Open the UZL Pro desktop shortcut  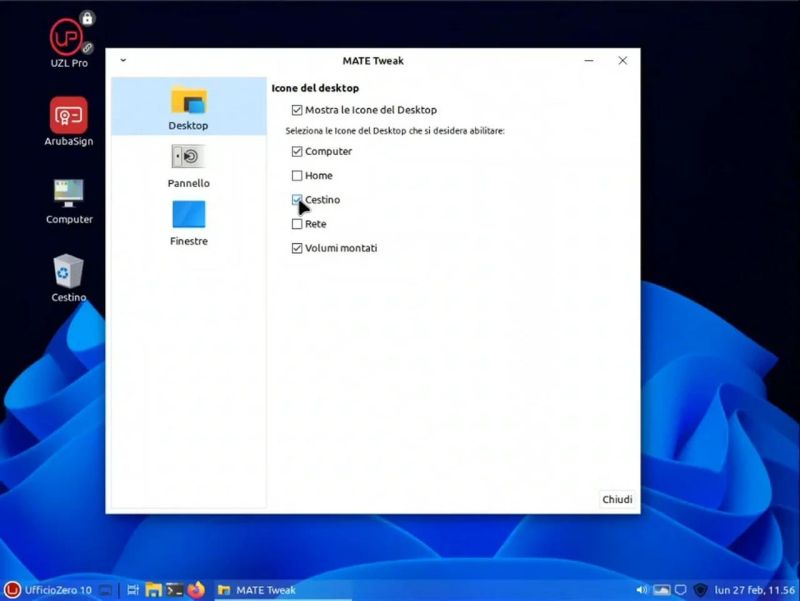click(x=67, y=40)
